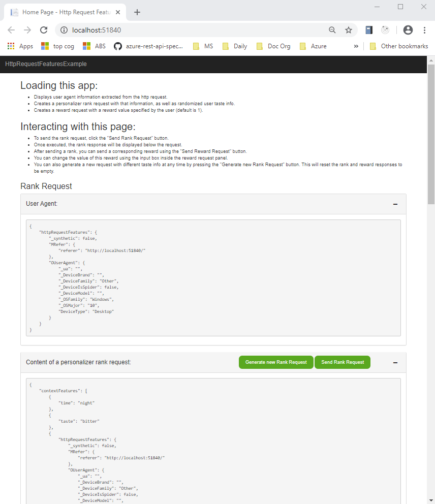Select the Home Page browser tab
435x504 pixels.
(x=61, y=11)
